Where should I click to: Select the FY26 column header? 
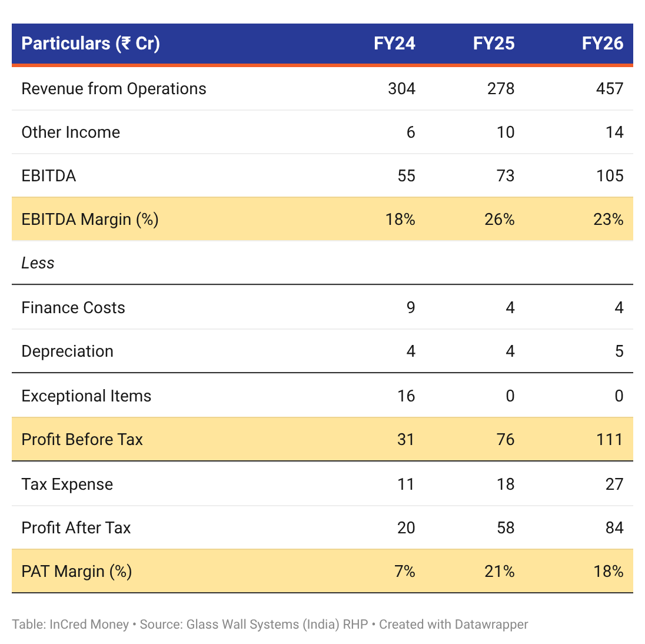click(602, 44)
